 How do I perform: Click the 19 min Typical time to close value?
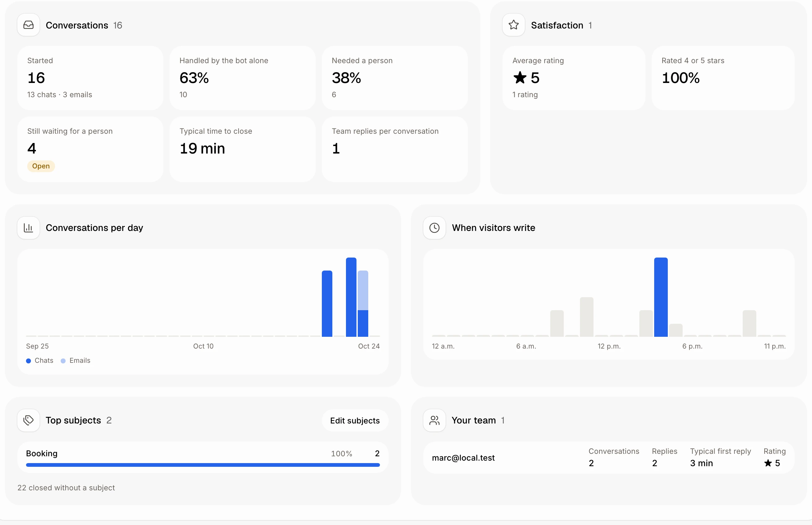tap(202, 148)
